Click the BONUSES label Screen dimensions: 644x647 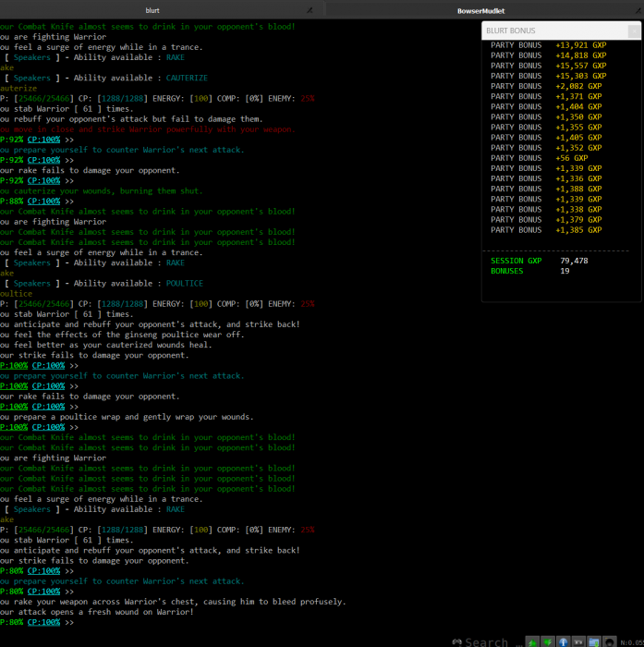click(x=507, y=271)
